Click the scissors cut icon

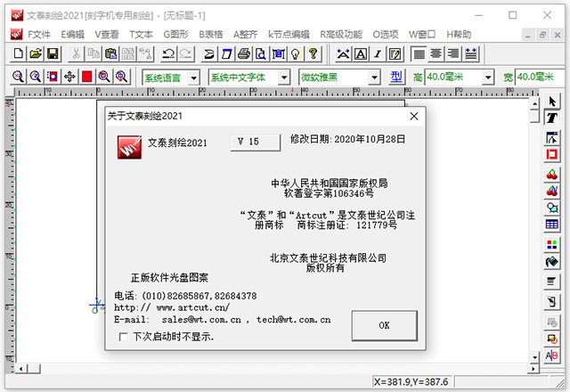pyautogui.click(x=76, y=54)
